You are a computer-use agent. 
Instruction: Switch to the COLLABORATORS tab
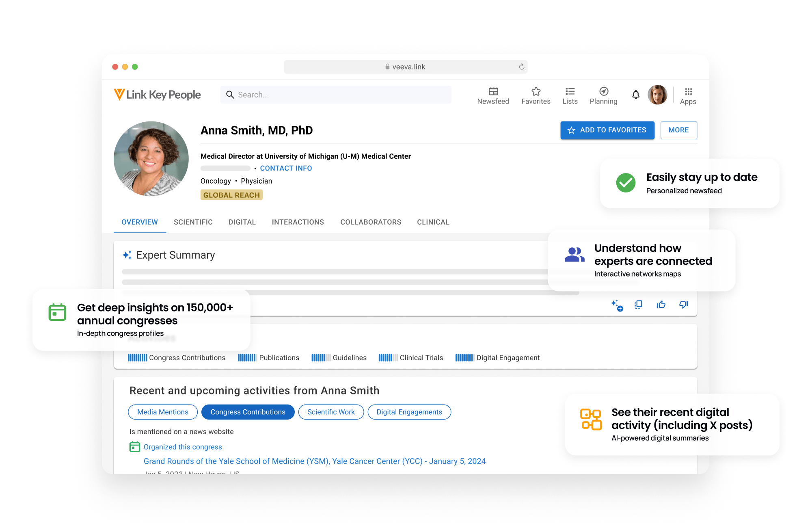(x=370, y=222)
